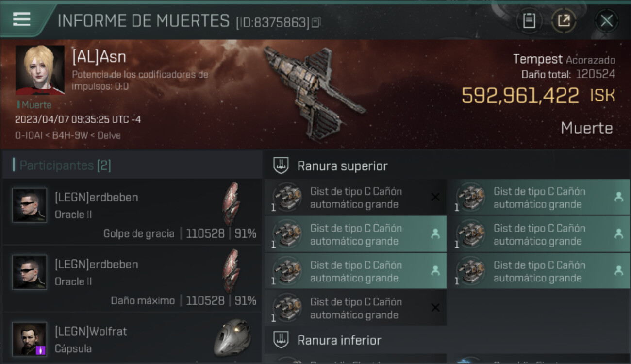The width and height of the screenshot is (631, 364).
Task: Click the Ranura inferior section header icon
Action: coord(281,340)
